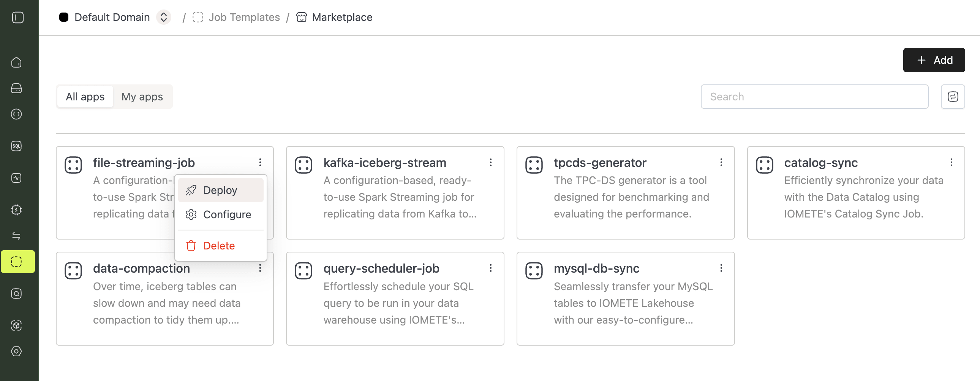Open the mysql-db-sync three-dot menu

click(x=721, y=268)
